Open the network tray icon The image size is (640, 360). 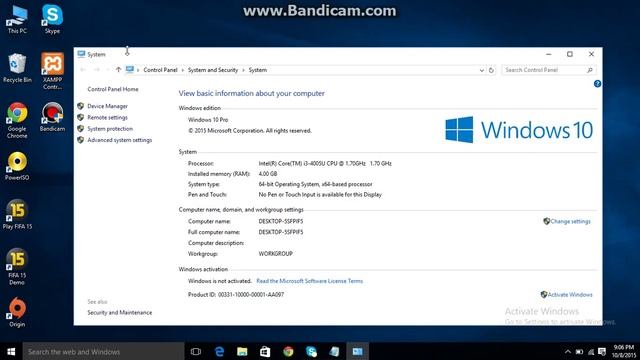coord(591,351)
